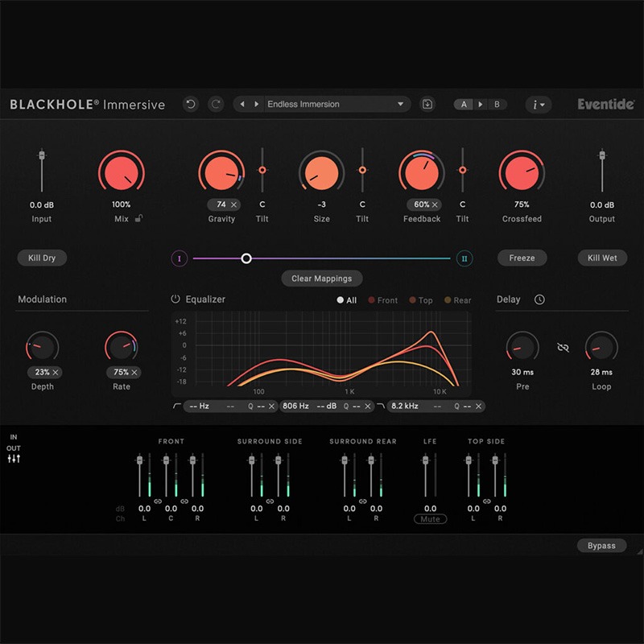Remove Depth mapping with X icon
The image size is (644, 644).
point(56,372)
